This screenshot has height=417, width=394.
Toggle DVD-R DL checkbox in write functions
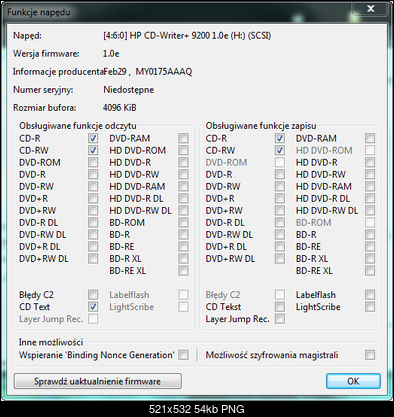[x=280, y=222]
